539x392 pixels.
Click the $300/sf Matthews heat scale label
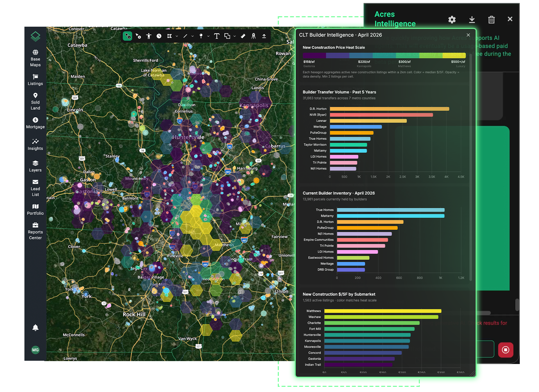point(404,63)
